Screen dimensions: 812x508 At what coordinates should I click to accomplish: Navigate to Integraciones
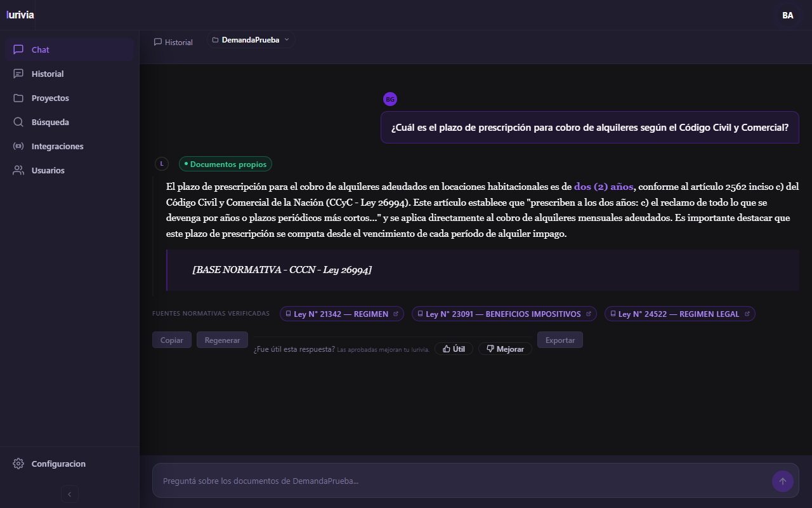pos(70,146)
